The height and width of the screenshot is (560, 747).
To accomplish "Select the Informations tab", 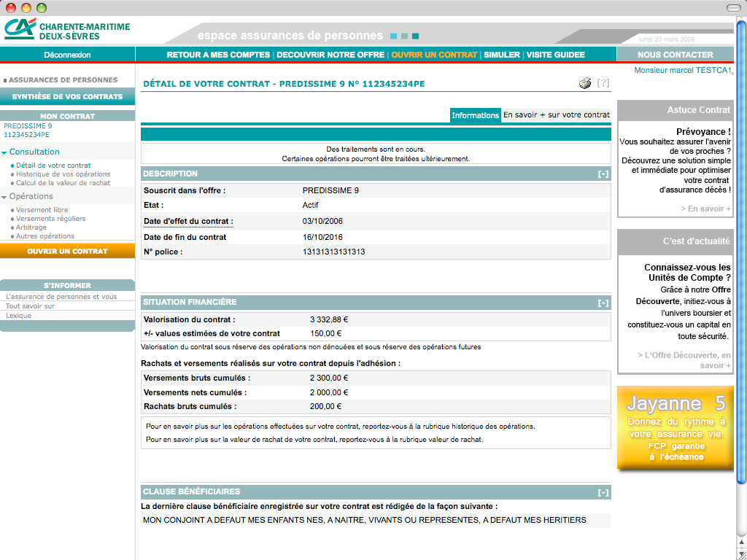I will point(475,115).
